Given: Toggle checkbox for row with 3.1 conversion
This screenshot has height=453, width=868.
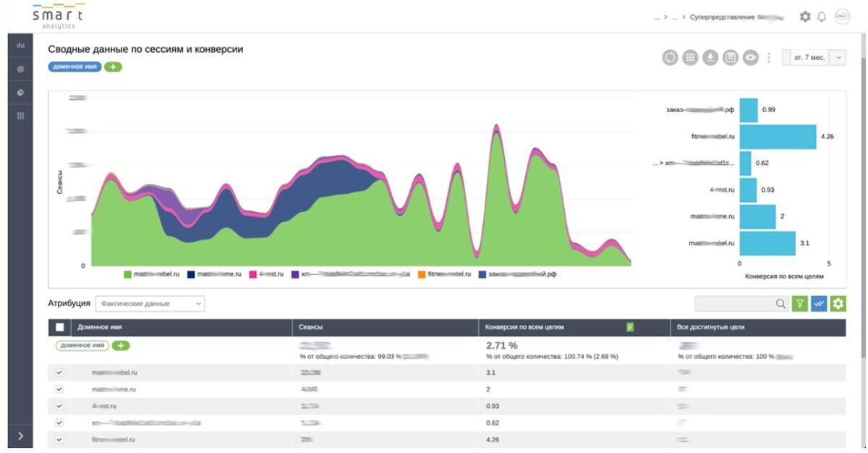Looking at the screenshot, I should (x=60, y=372).
